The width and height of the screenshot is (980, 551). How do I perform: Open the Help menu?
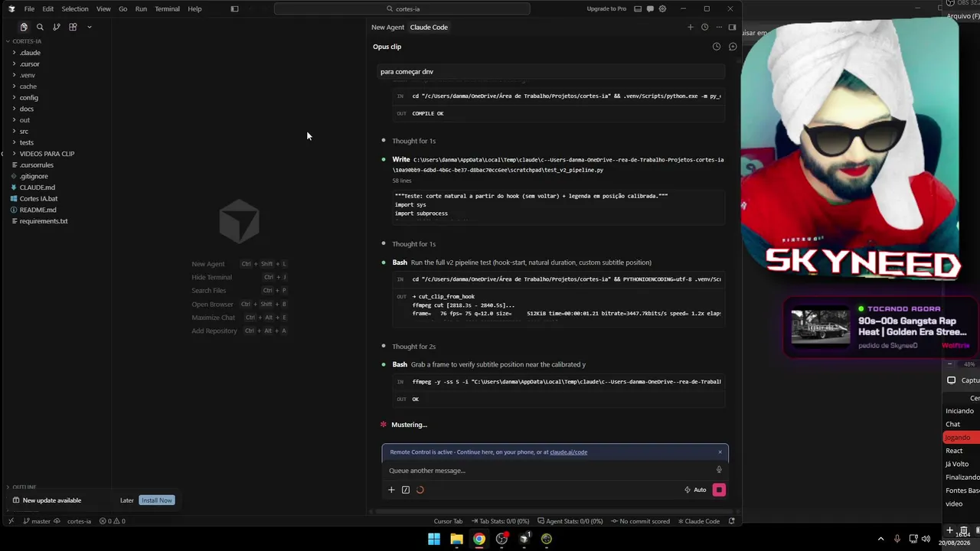click(194, 9)
